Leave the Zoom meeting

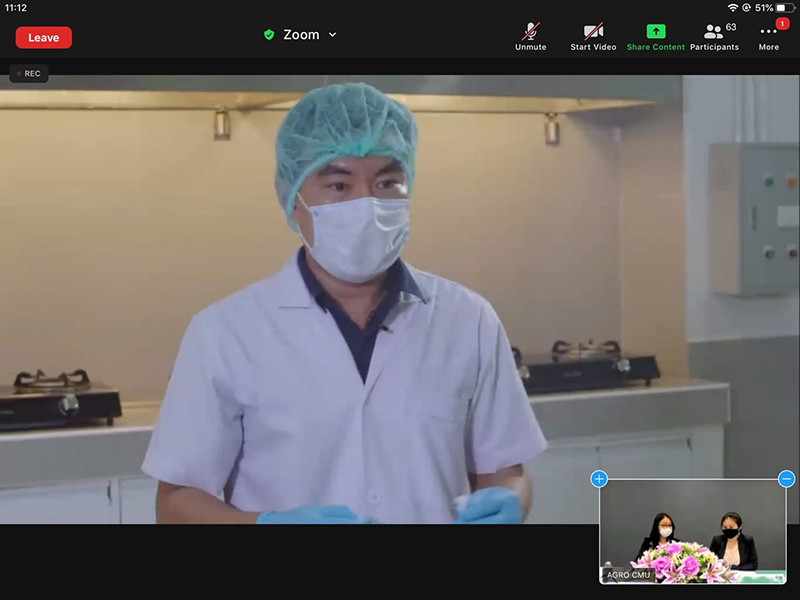(x=43, y=38)
